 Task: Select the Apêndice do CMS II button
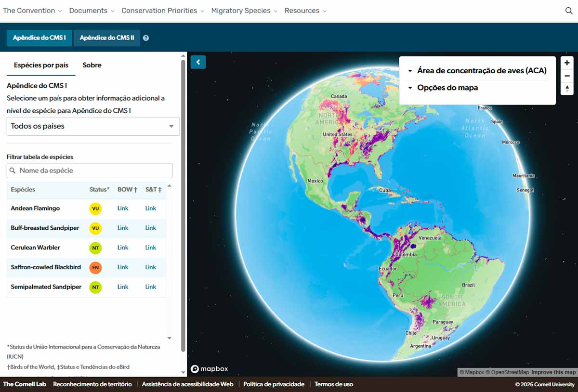pyautogui.click(x=106, y=38)
